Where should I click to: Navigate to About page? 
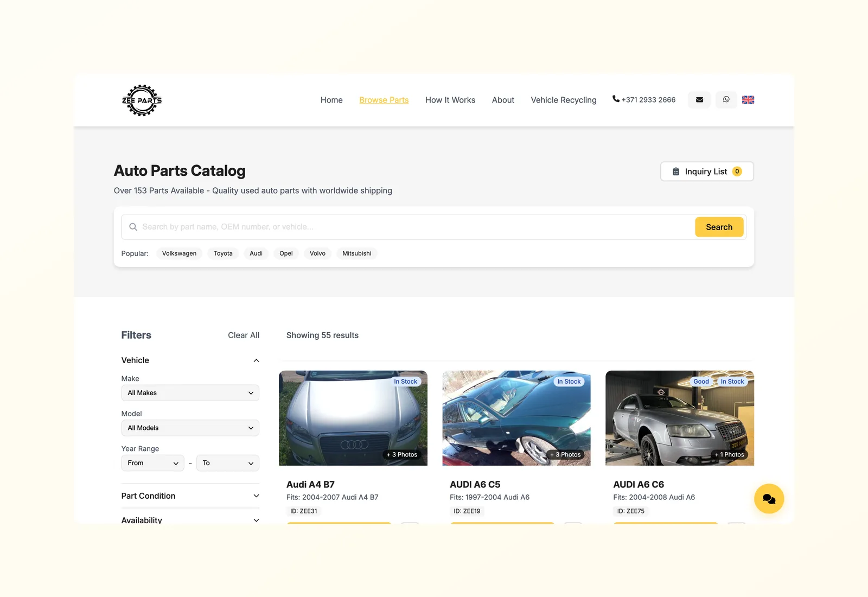click(503, 100)
